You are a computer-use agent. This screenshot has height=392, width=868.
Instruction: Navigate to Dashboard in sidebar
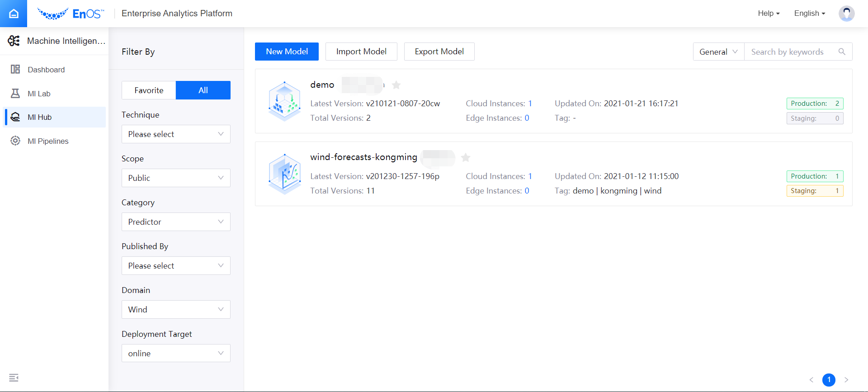click(x=46, y=70)
